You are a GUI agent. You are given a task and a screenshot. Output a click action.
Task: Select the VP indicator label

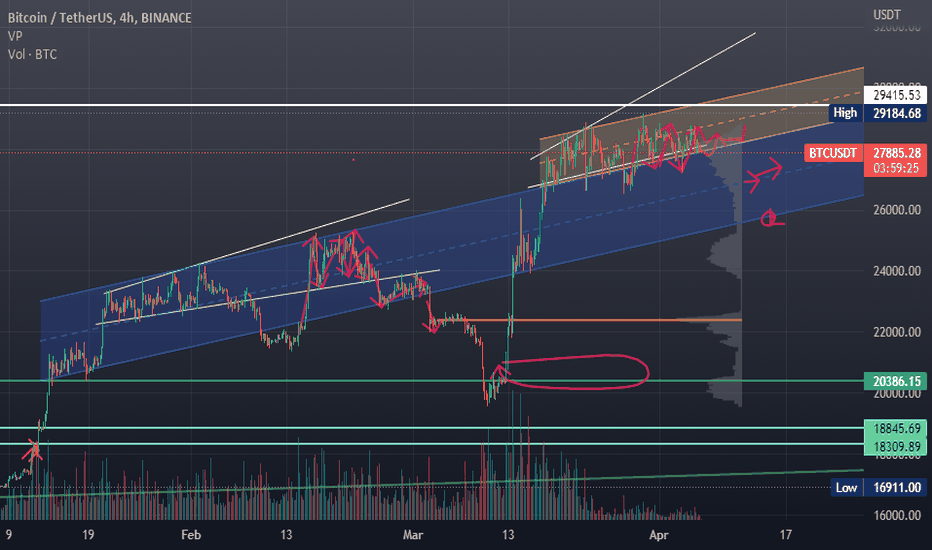point(15,36)
